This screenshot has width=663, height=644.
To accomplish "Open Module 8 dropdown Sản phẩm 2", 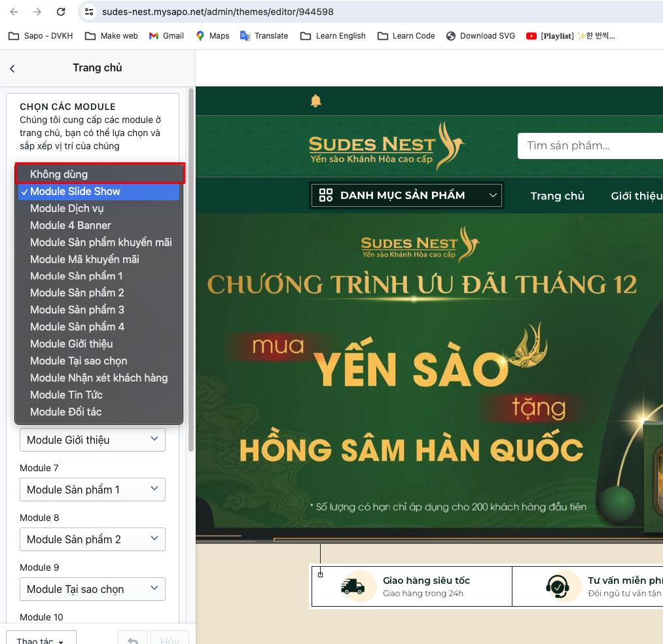I will (x=92, y=539).
